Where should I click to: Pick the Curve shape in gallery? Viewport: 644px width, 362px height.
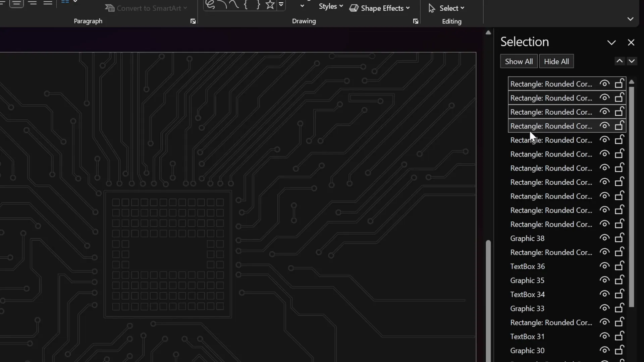coord(234,5)
